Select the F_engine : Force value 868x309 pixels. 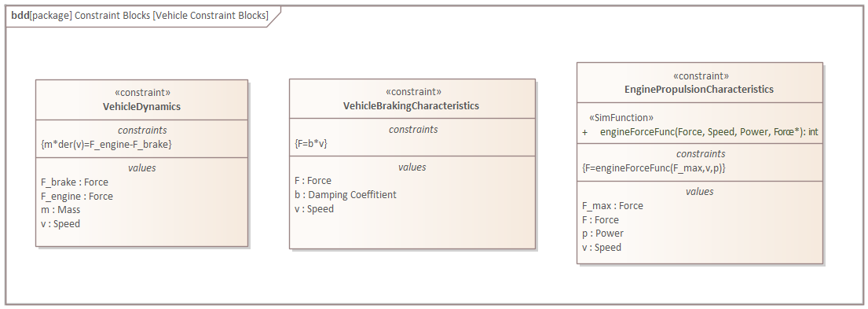point(76,196)
